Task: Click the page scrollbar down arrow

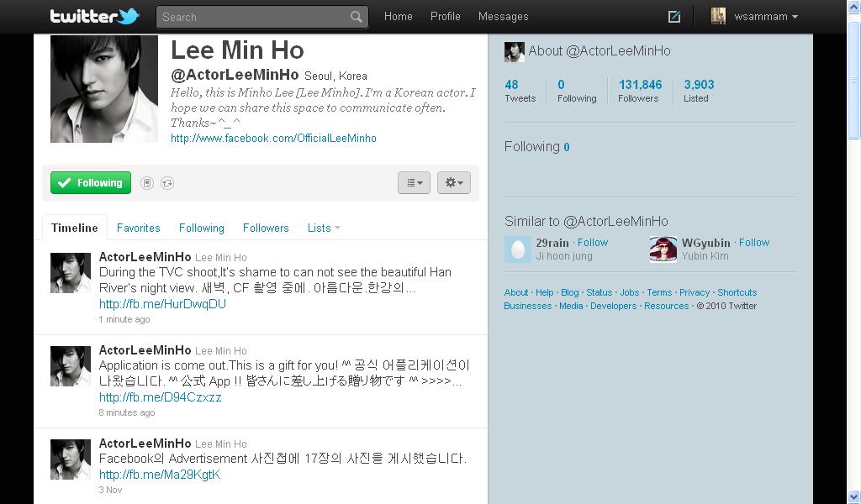Action: click(x=854, y=497)
